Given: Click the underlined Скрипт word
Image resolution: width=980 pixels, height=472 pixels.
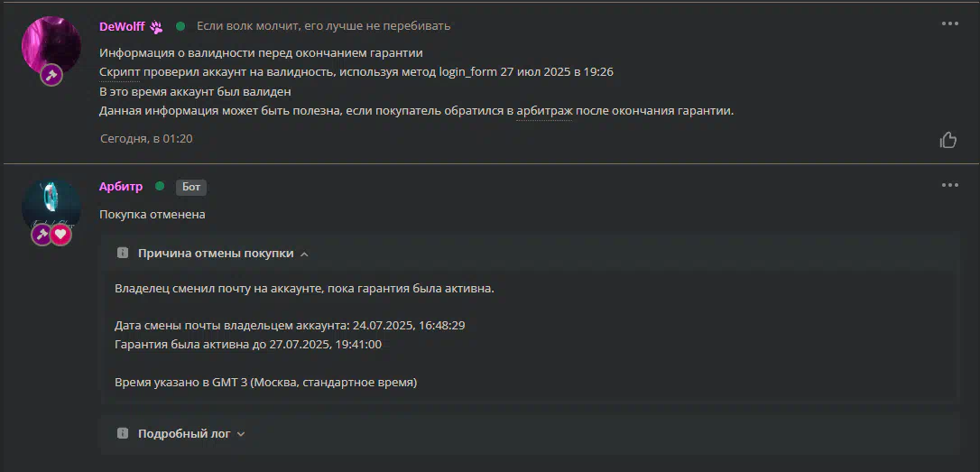Looking at the screenshot, I should tap(119, 72).
